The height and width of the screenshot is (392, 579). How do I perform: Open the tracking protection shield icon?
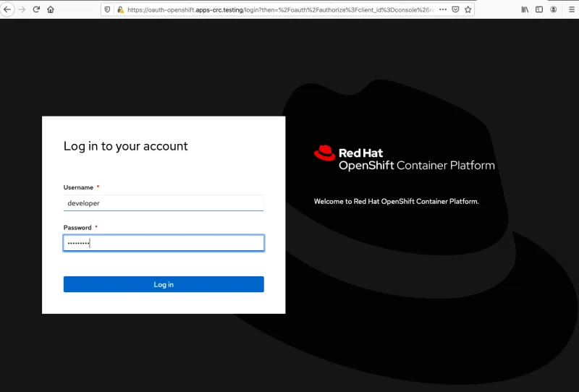click(x=108, y=9)
